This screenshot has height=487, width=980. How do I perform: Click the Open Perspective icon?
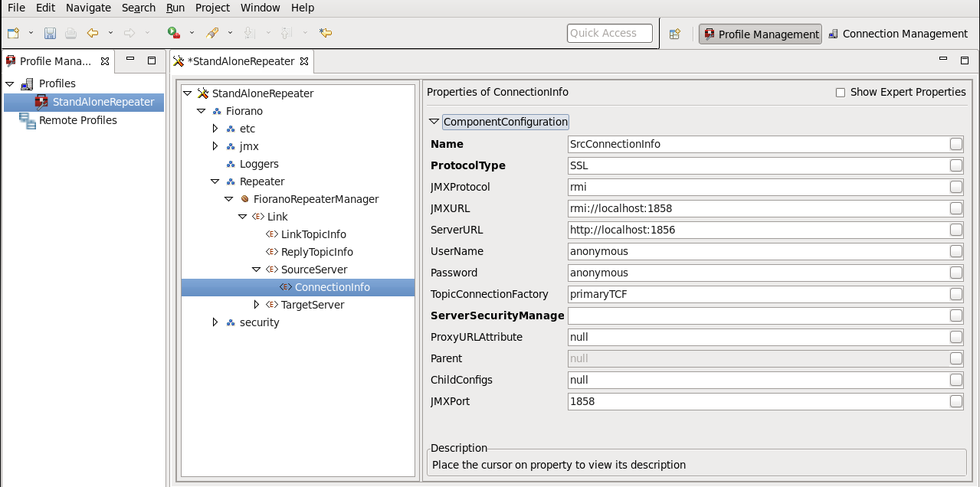(675, 34)
